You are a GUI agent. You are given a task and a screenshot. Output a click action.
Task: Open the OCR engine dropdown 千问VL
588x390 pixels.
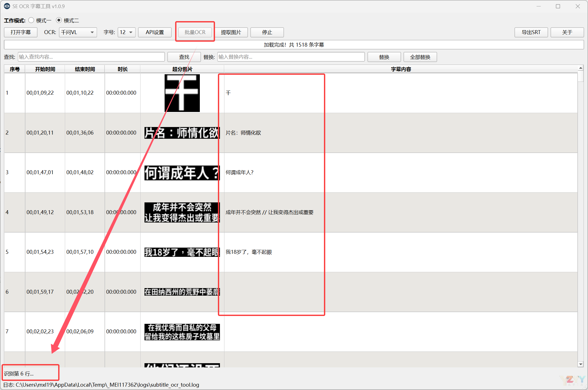[78, 32]
